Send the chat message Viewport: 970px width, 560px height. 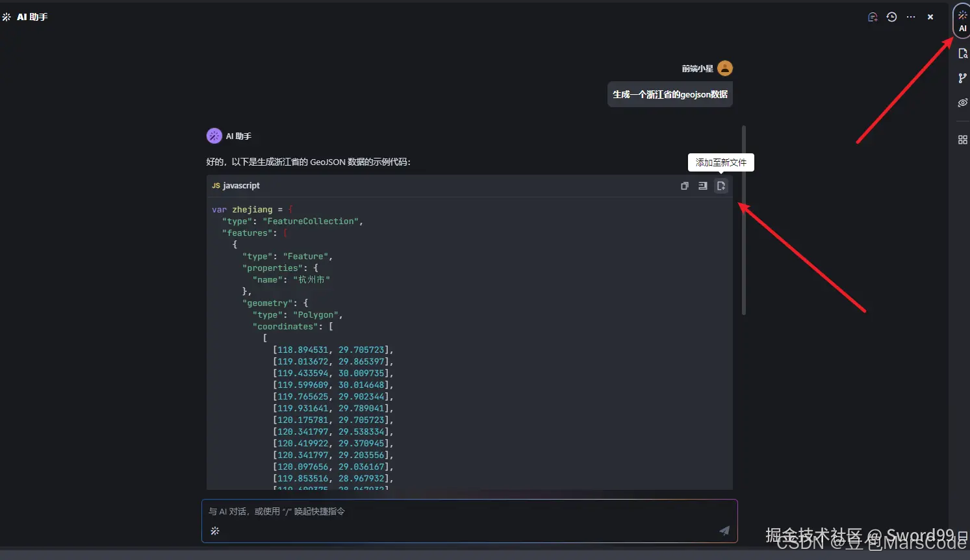click(724, 531)
